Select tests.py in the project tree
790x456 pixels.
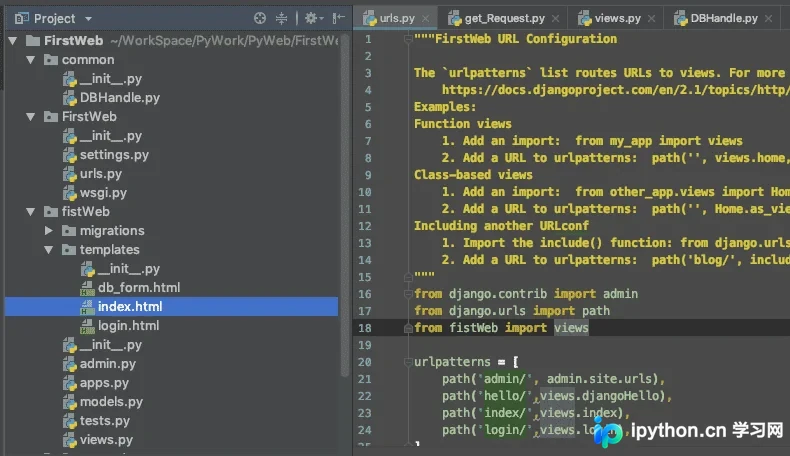click(105, 421)
